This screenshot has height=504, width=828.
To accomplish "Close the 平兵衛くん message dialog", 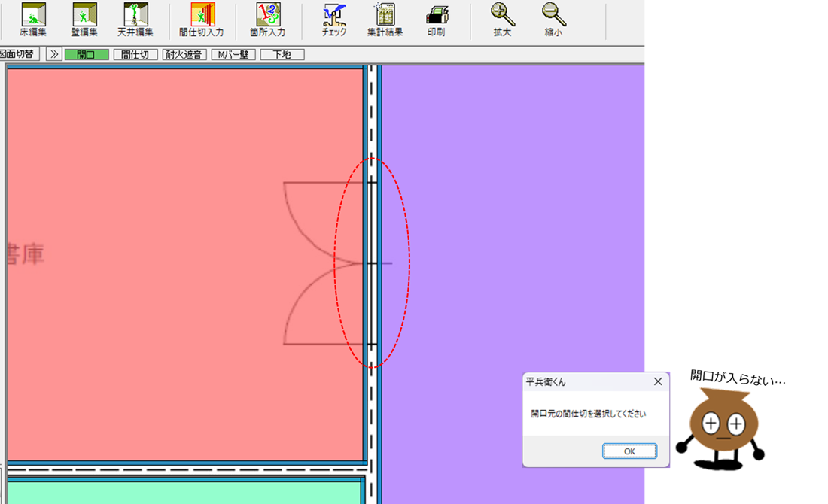I will pyautogui.click(x=658, y=381).
